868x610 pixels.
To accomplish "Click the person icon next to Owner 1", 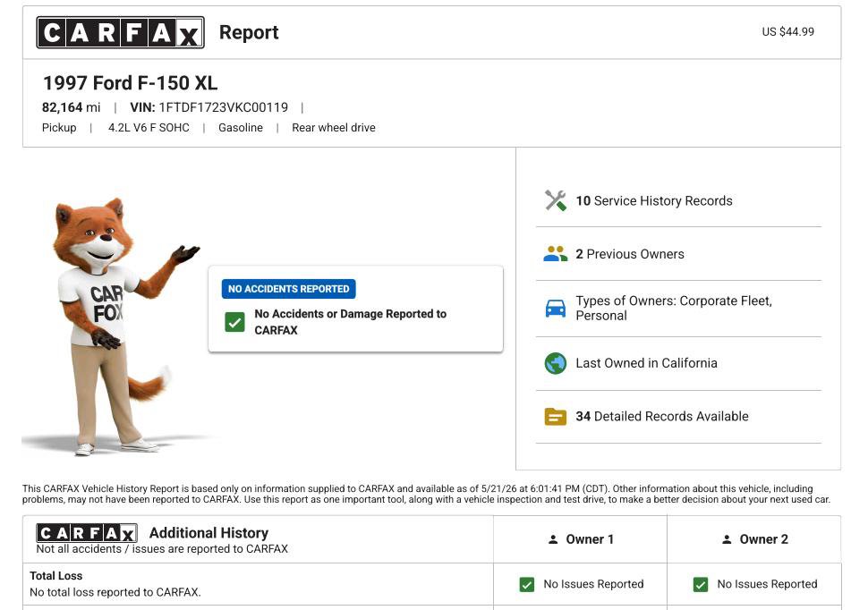I will coord(553,539).
